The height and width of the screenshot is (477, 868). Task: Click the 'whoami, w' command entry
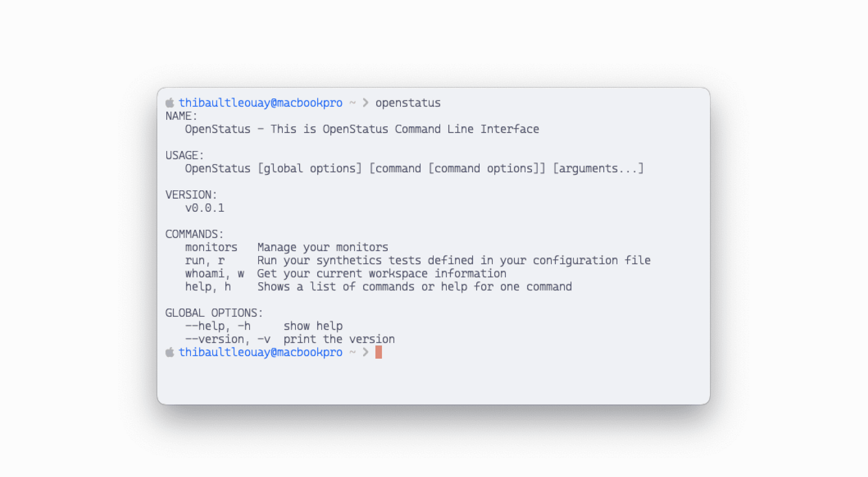(x=214, y=274)
